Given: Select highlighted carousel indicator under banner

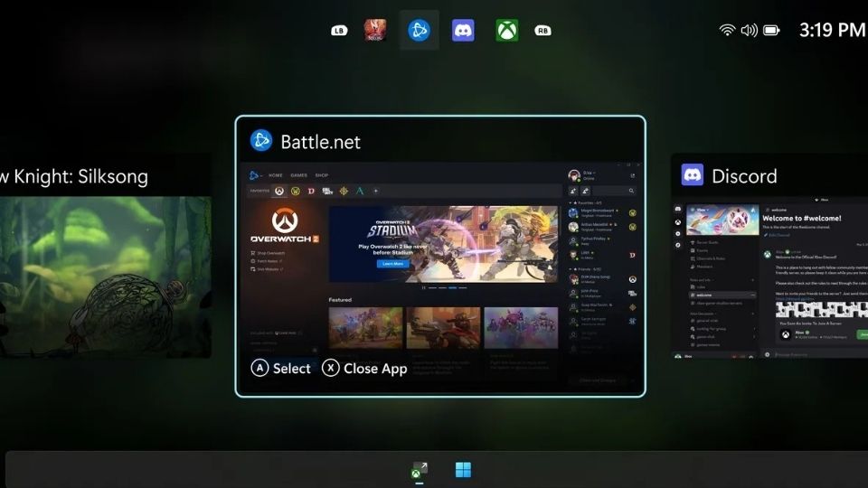Looking at the screenshot, I should click(453, 287).
